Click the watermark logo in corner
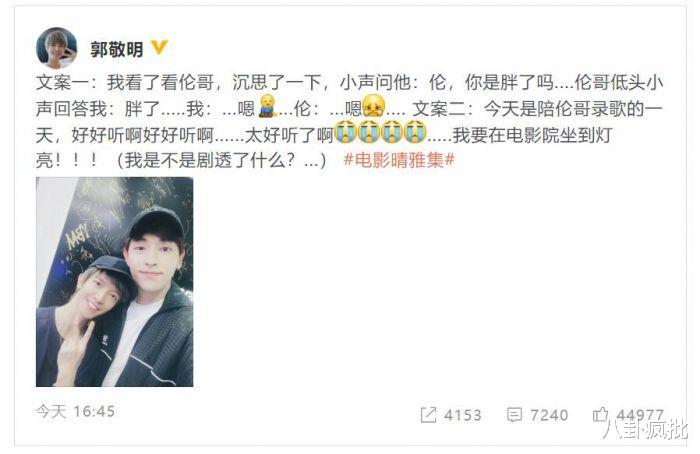The height and width of the screenshot is (454, 700). coord(645,430)
